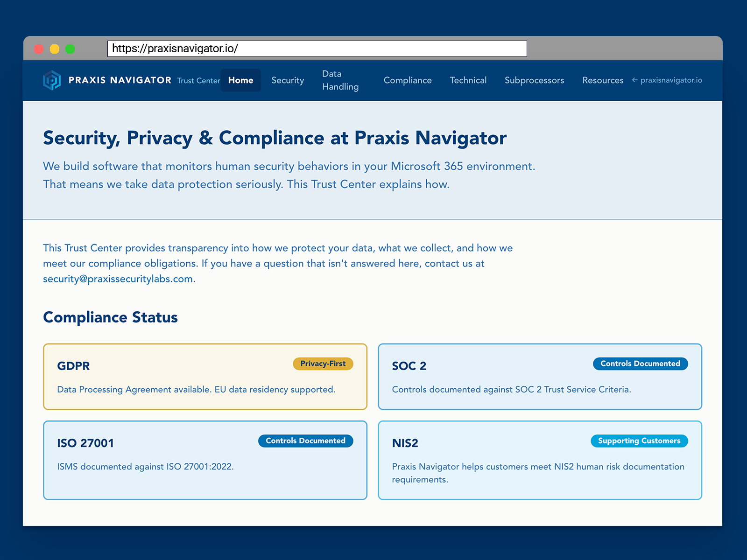Click the green maximize window button
The image size is (747, 560).
70,49
